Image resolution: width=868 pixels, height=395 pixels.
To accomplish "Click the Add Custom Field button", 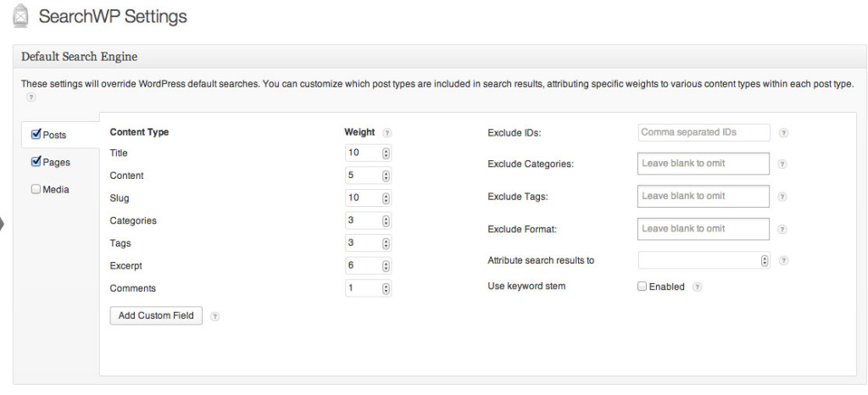I will (x=156, y=315).
